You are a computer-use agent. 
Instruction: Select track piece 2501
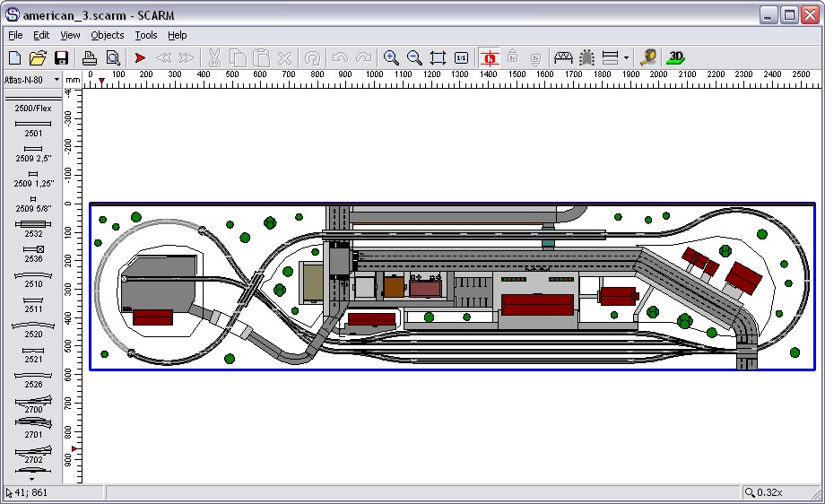(33, 128)
